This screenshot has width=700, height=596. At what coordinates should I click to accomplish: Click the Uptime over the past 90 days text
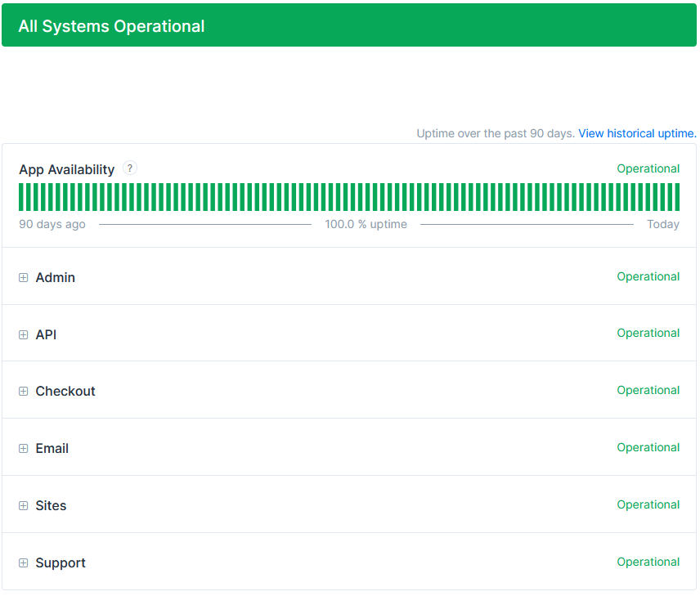click(x=496, y=133)
